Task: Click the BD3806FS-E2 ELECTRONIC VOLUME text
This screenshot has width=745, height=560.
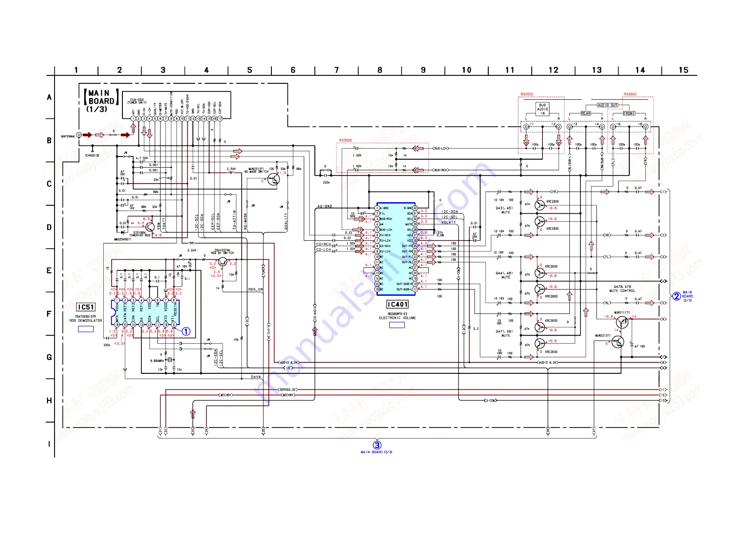Action: pos(397,316)
